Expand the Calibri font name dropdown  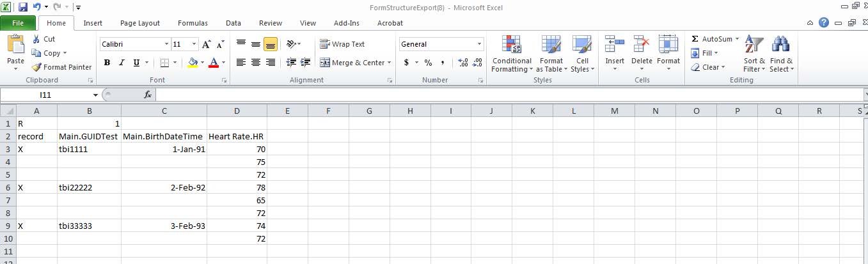[x=166, y=44]
